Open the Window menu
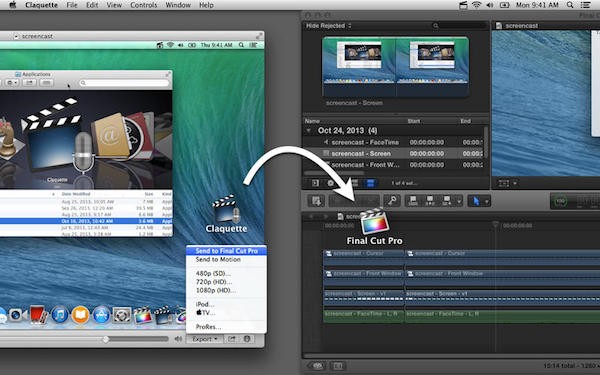600x375 pixels. point(178,5)
